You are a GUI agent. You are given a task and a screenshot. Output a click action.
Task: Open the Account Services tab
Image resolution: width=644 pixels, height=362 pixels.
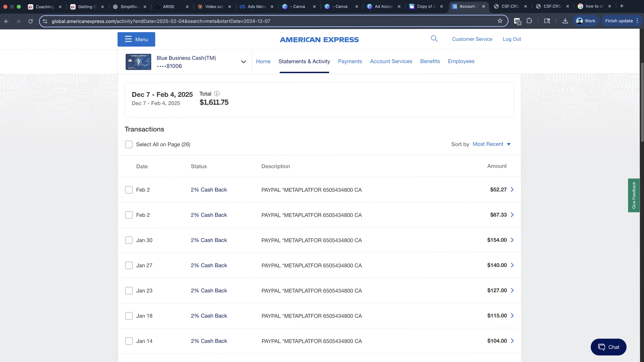(391, 62)
